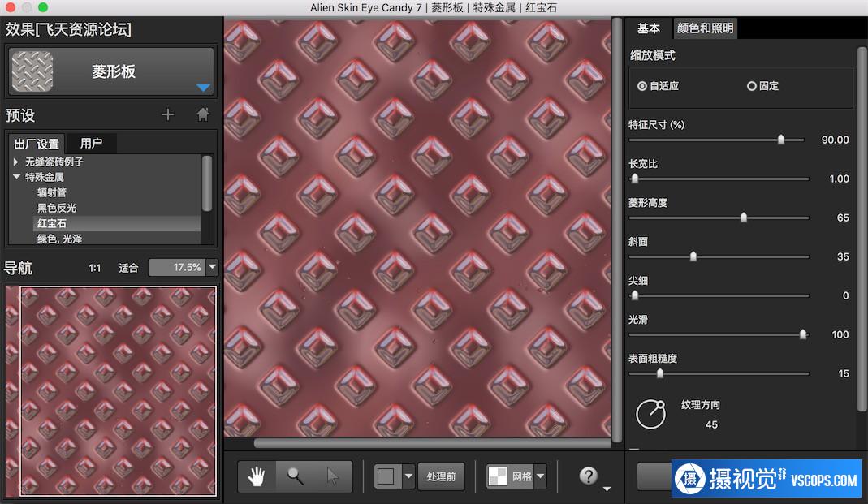Screen dimensions: 868x504
Task: Select the arrow pointer tool
Action: point(332,476)
